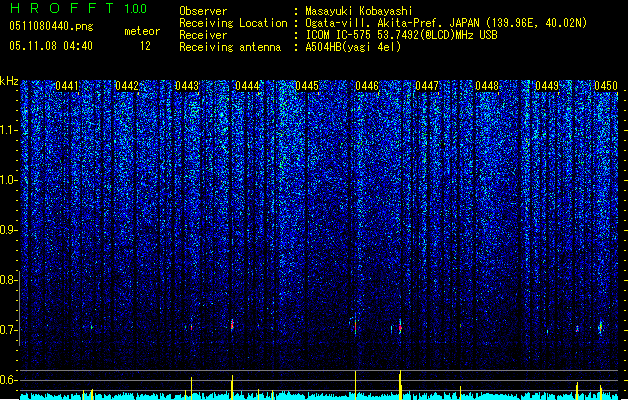Image resolution: width=629 pixels, height=400 pixels.
Task: Click the 0.8 kHz frequency axis label
Action: [7, 280]
